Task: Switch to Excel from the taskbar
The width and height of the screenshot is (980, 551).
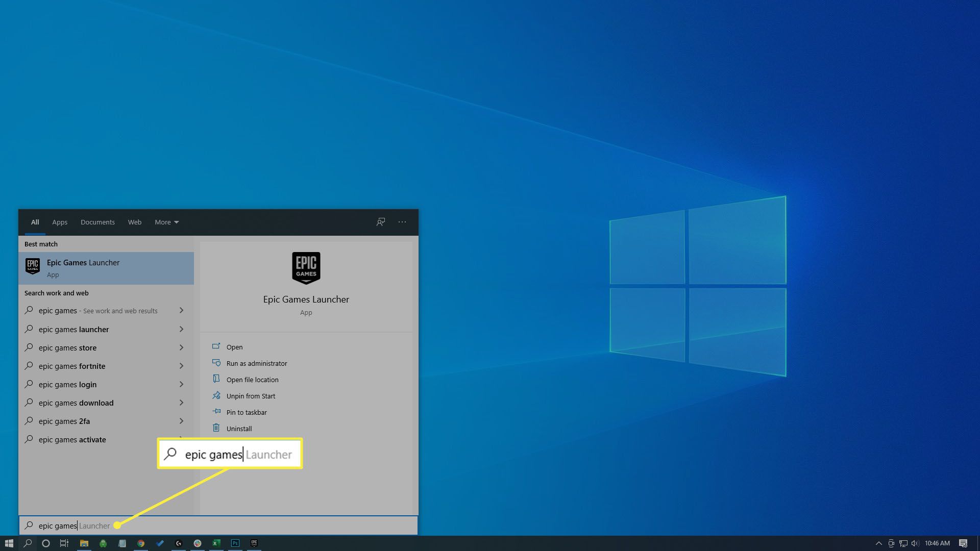Action: [216, 543]
